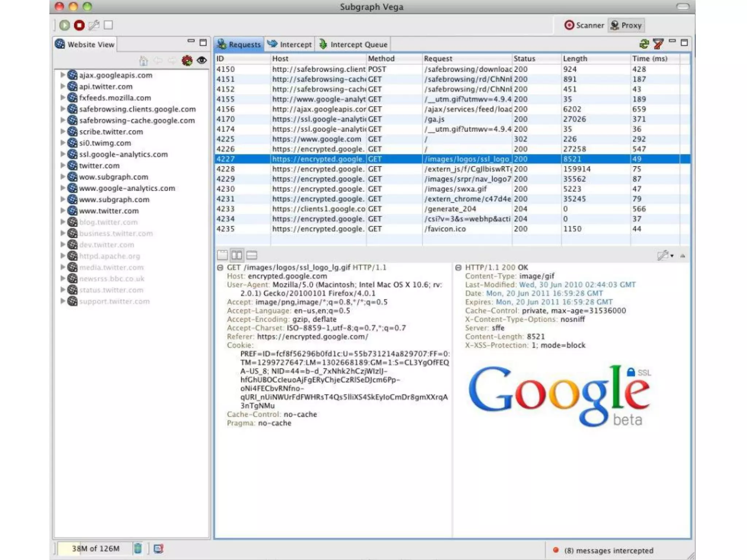
Task: Toggle the eye visibility icon in Website View
Action: (x=202, y=61)
